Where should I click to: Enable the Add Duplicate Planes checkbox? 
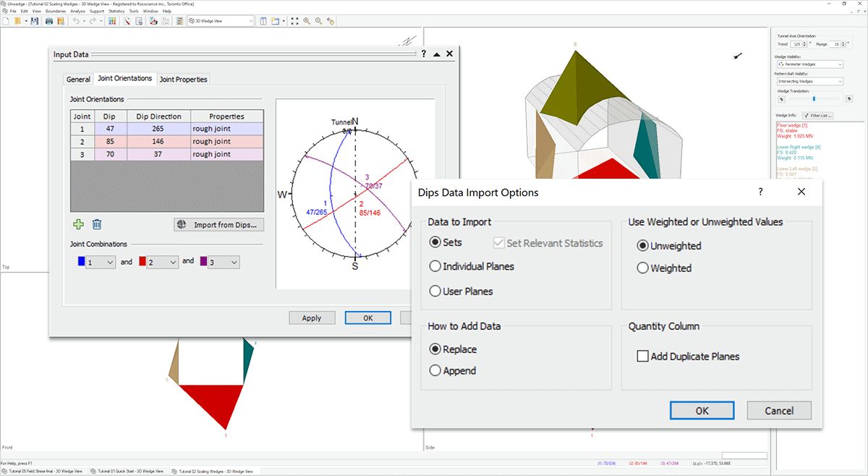coord(642,356)
